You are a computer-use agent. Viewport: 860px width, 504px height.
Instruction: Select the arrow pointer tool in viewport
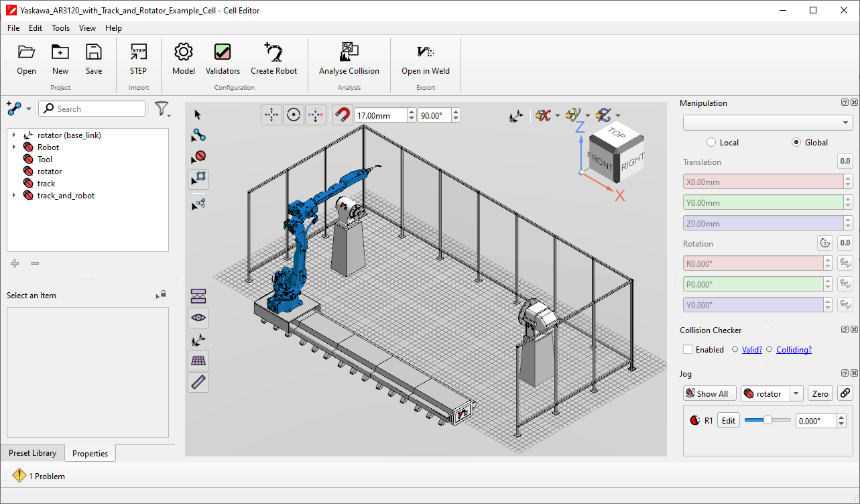click(198, 115)
